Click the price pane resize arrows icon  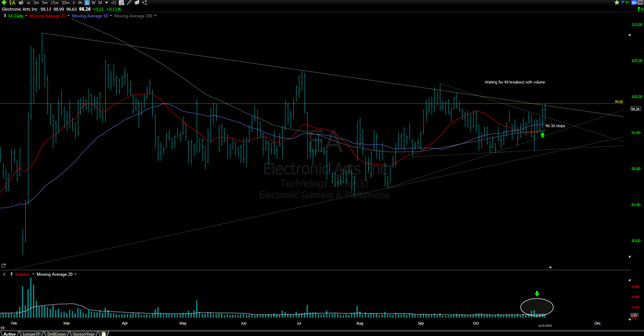pyautogui.click(x=5, y=16)
